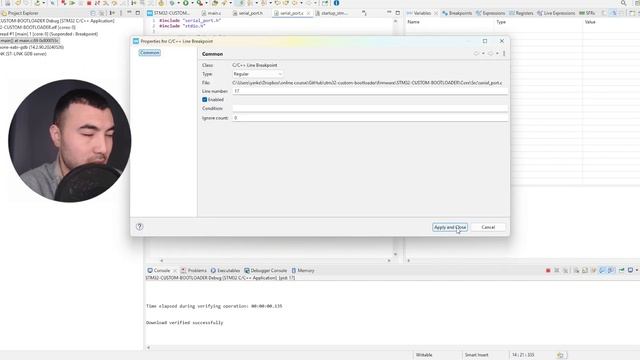
Task: Click the red Terminate icon in main toolbar
Action: pyautogui.click(x=89, y=3)
